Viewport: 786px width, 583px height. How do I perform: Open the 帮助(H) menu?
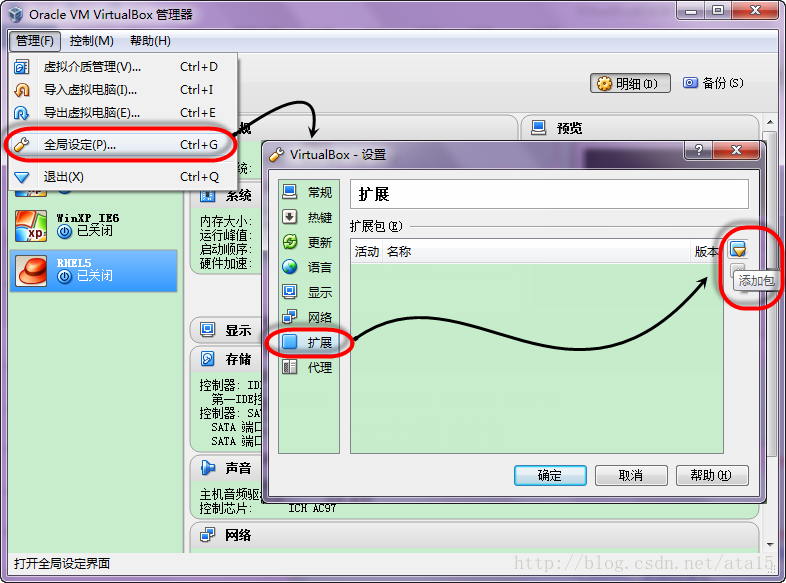point(150,41)
